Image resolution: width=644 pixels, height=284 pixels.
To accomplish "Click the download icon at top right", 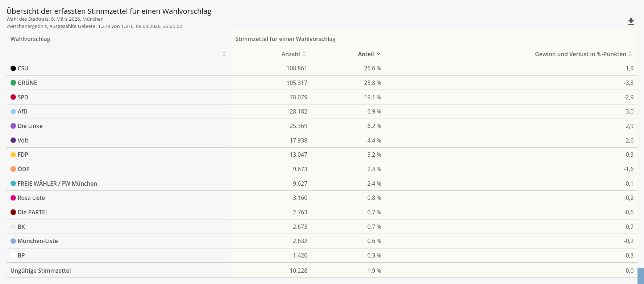I will [631, 22].
